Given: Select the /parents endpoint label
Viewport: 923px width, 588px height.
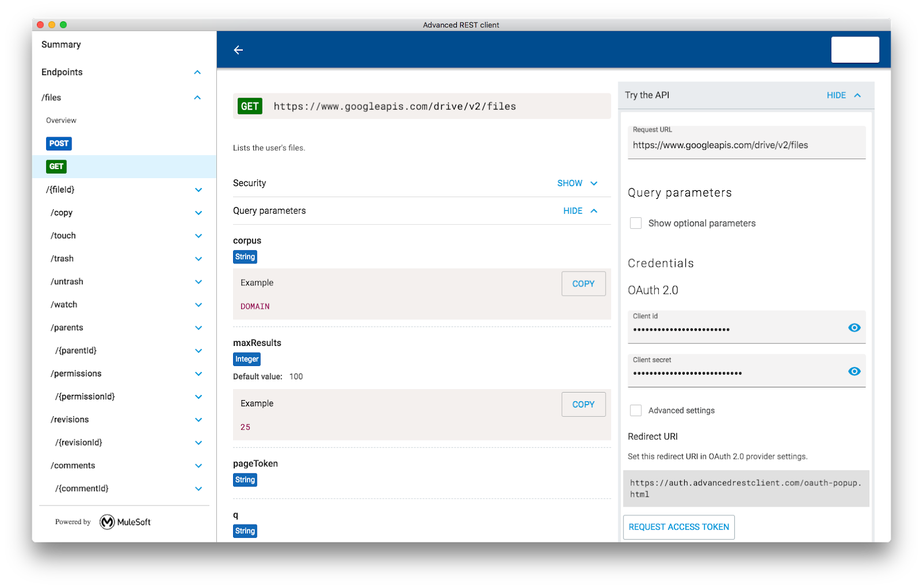Looking at the screenshot, I should tap(67, 327).
